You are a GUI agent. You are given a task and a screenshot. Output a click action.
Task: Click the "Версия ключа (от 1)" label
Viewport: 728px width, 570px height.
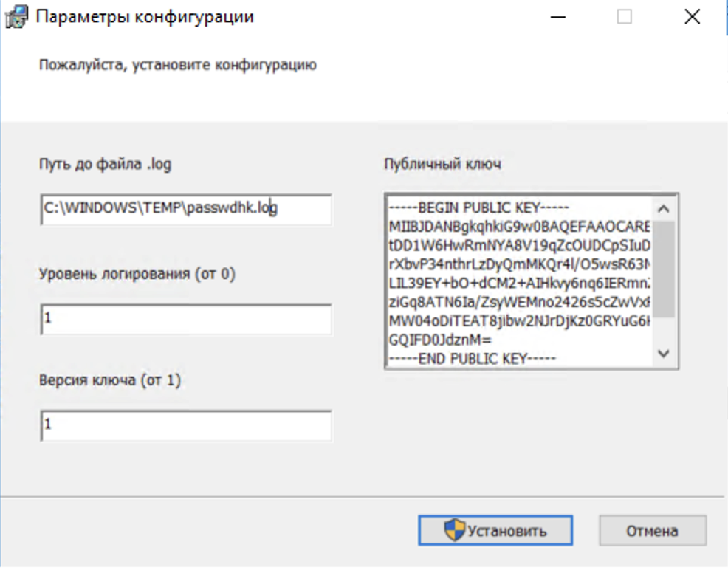click(x=110, y=381)
